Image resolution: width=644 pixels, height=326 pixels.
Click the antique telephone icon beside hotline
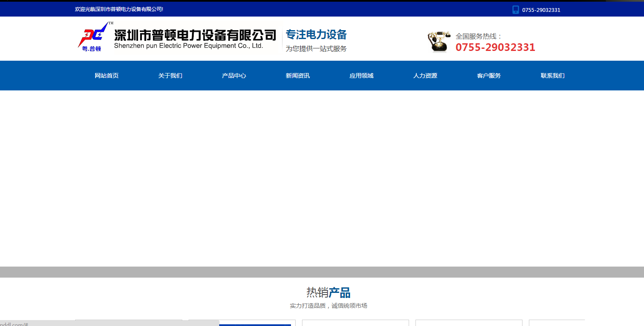click(439, 42)
